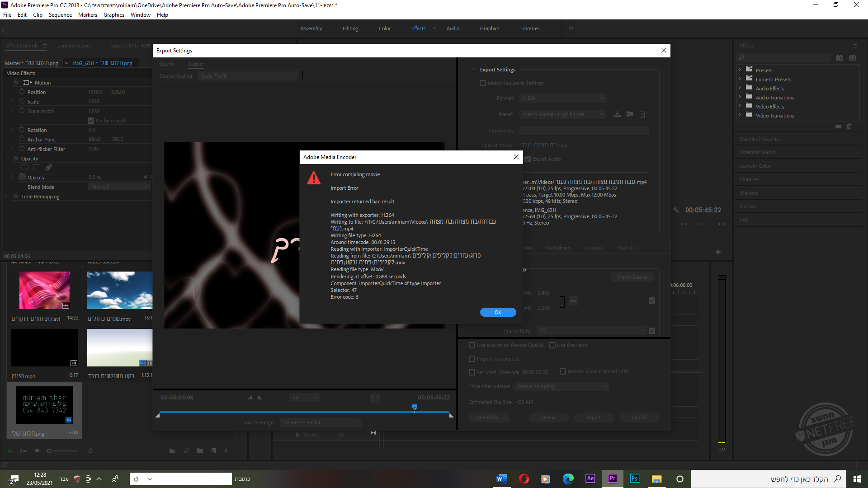Toggle the Position stopwatch animation icon
The image size is (868, 488).
(x=22, y=92)
